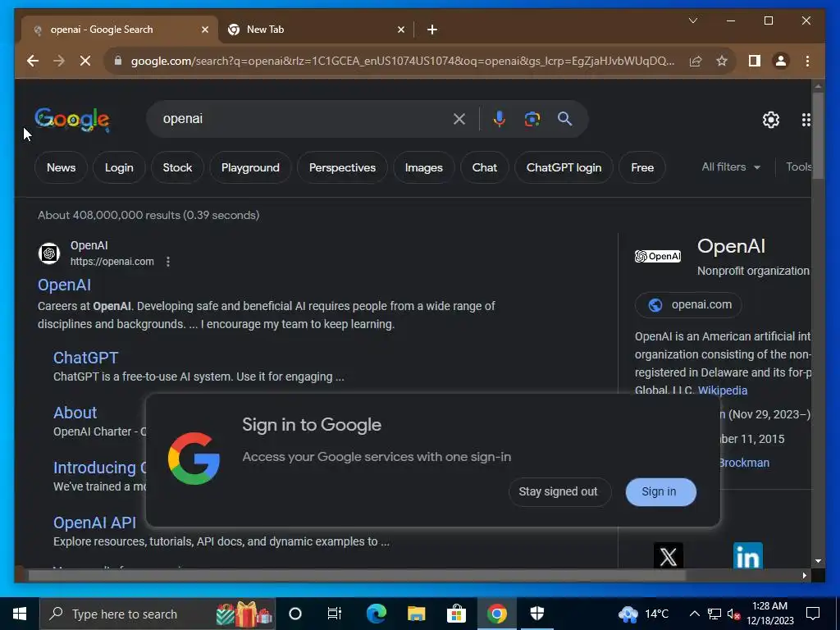The width and height of the screenshot is (840, 630).
Task: Click the taskbar Type here to search box
Action: [x=157, y=614]
